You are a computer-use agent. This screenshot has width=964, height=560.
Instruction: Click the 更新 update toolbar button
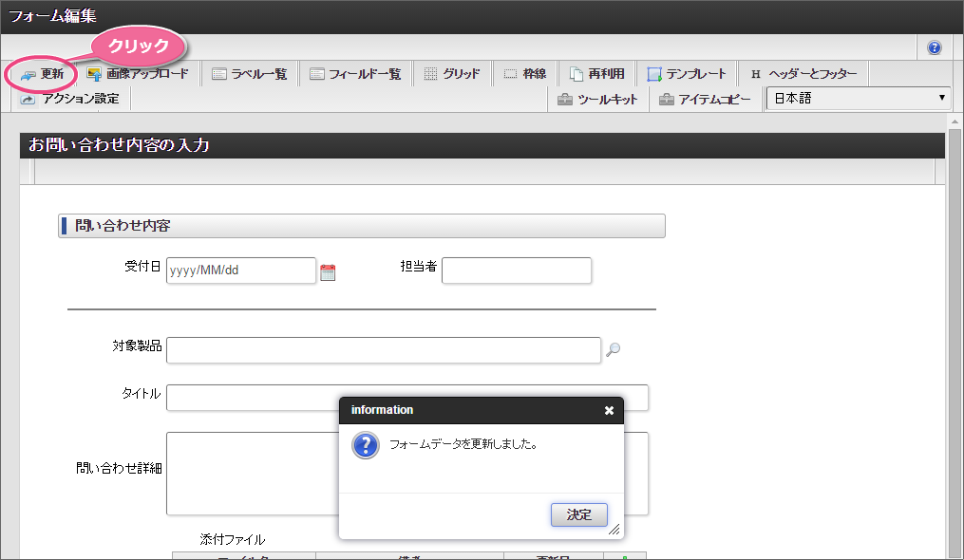(x=42, y=74)
